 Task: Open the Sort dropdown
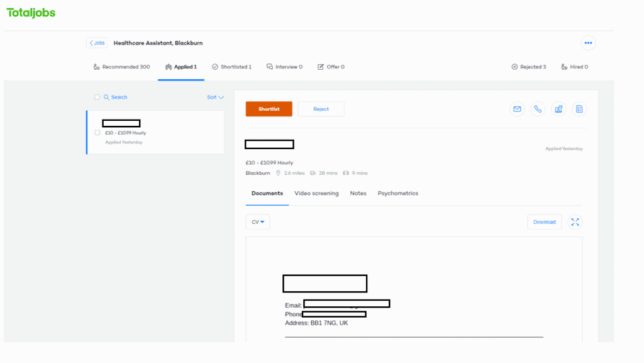coord(215,98)
